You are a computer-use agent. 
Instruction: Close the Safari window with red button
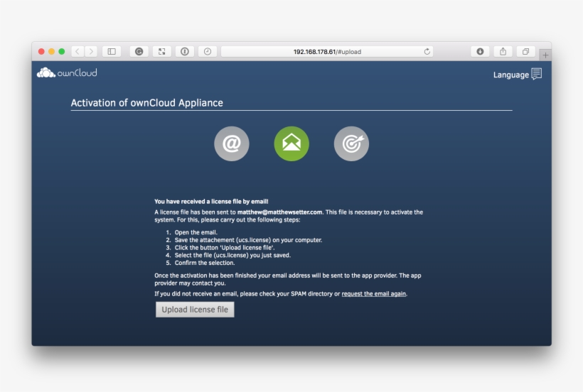coord(41,52)
